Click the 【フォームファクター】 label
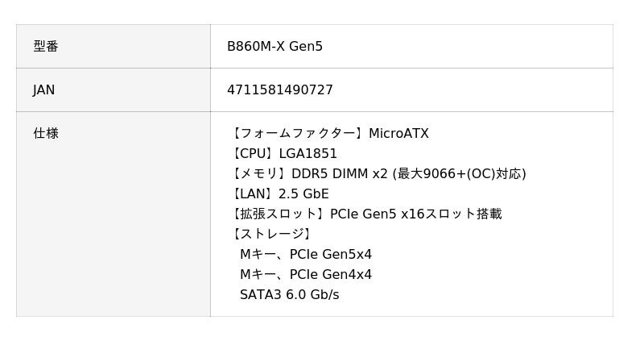The width and height of the screenshot is (644, 341). pos(297,134)
